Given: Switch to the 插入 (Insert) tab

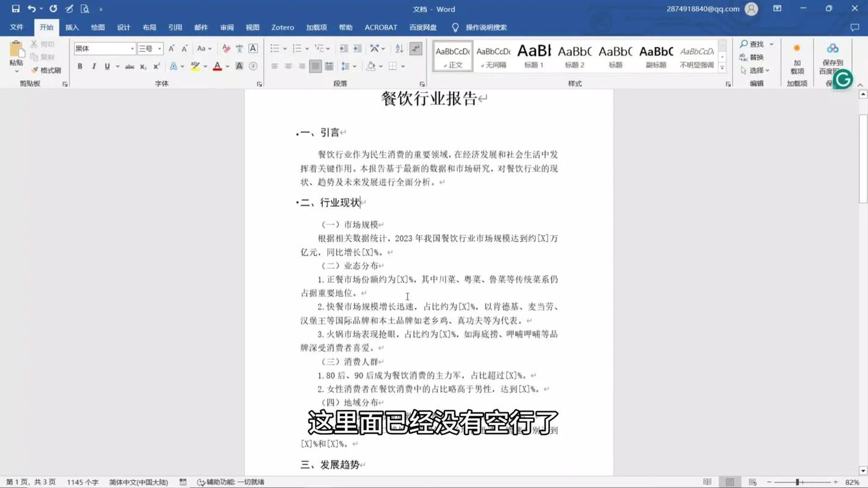Looking at the screenshot, I should tap(72, 27).
